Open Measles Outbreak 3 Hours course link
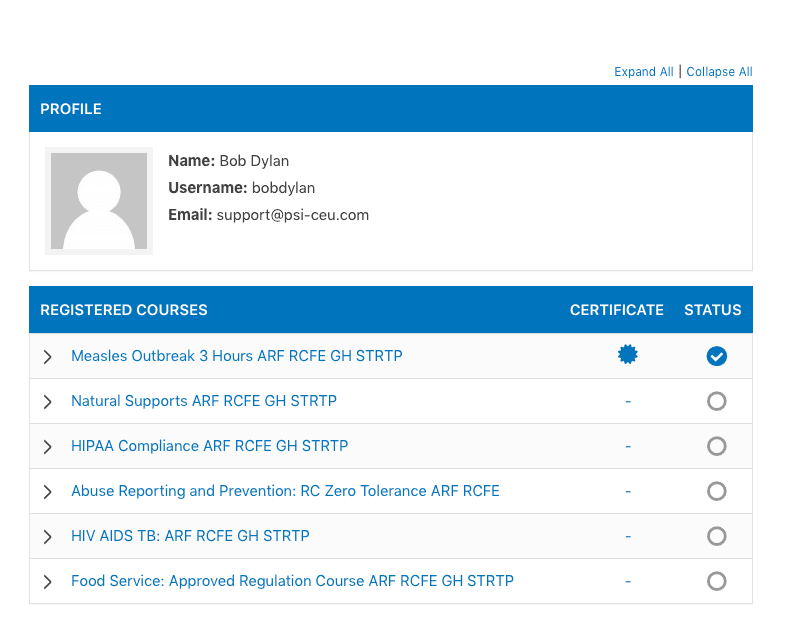The height and width of the screenshot is (633, 788). point(237,356)
